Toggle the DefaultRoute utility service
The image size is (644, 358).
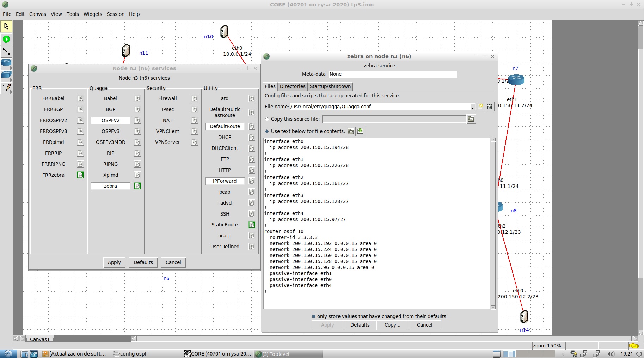point(225,126)
